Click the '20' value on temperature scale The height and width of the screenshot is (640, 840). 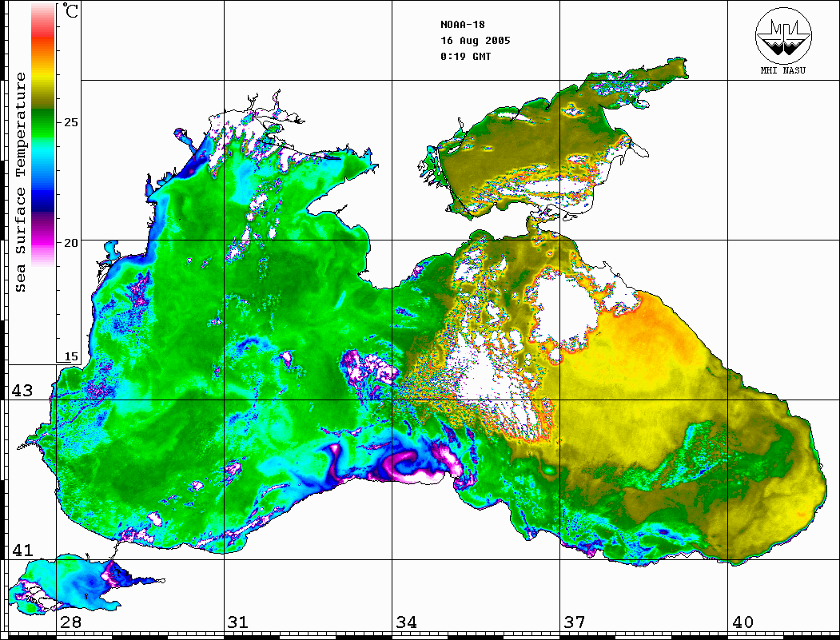[x=70, y=243]
